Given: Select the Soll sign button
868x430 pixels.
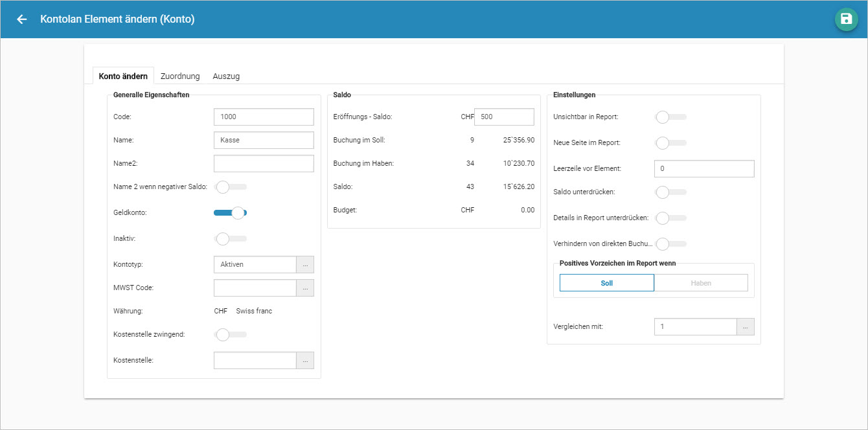Looking at the screenshot, I should 607,283.
